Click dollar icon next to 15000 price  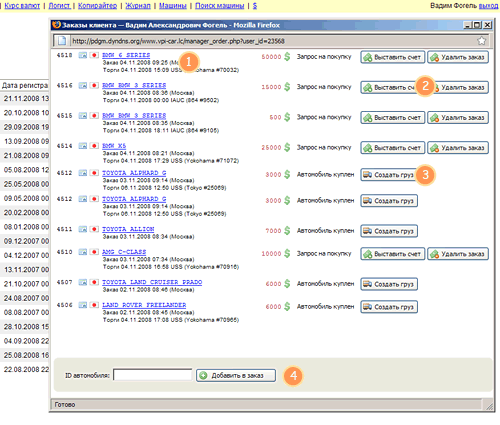click(x=287, y=87)
